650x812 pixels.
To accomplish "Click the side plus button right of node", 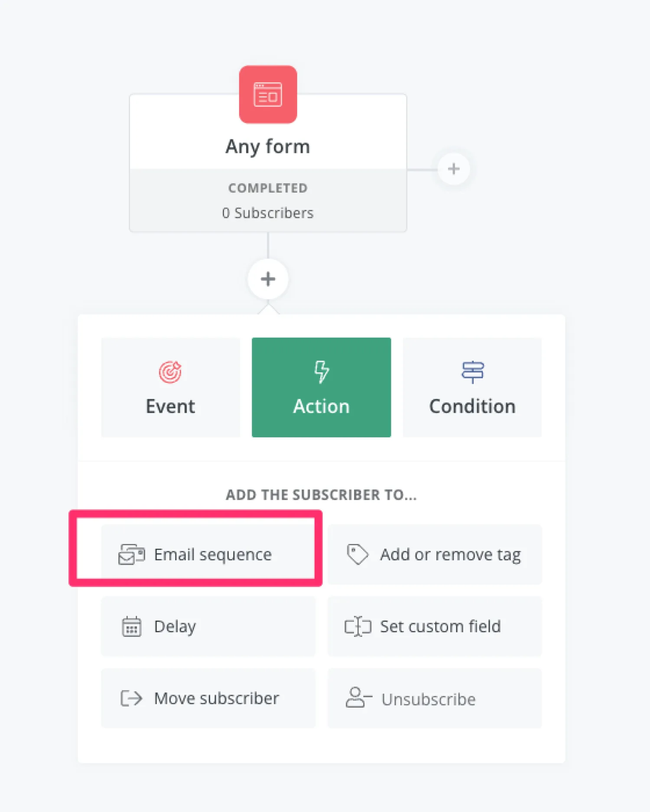I will [454, 169].
